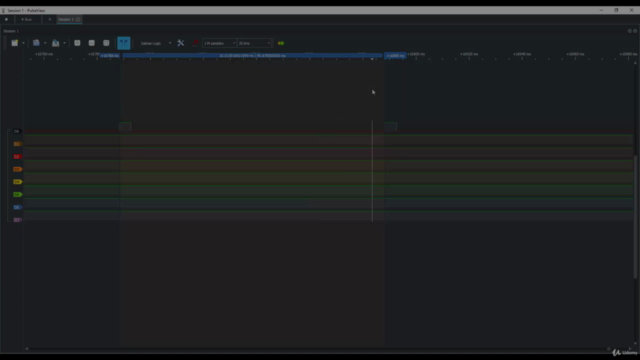The width and height of the screenshot is (640, 360).
Task: Close the Session 1 tab
Action: 78,19
